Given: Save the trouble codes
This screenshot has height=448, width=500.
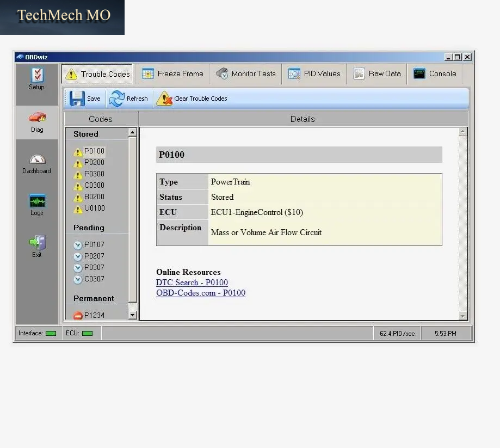Looking at the screenshot, I should (x=85, y=99).
